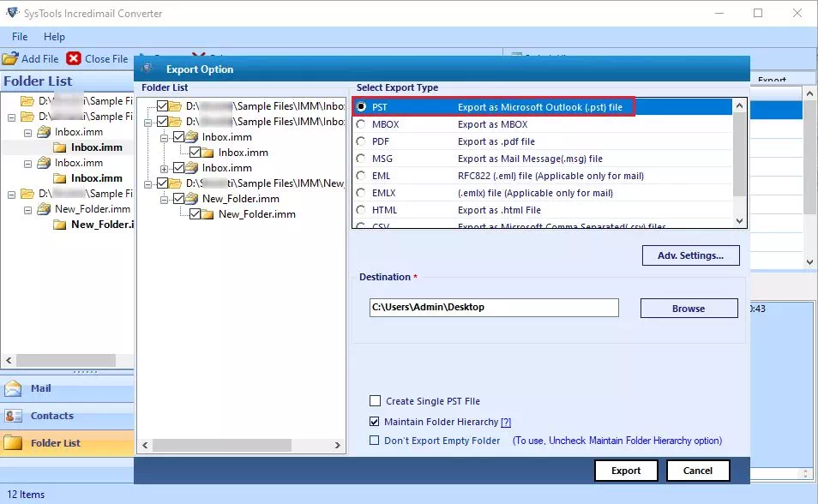Switch to the Folder List tab in the bottom-left pane
The image size is (818, 504).
pos(67,443)
